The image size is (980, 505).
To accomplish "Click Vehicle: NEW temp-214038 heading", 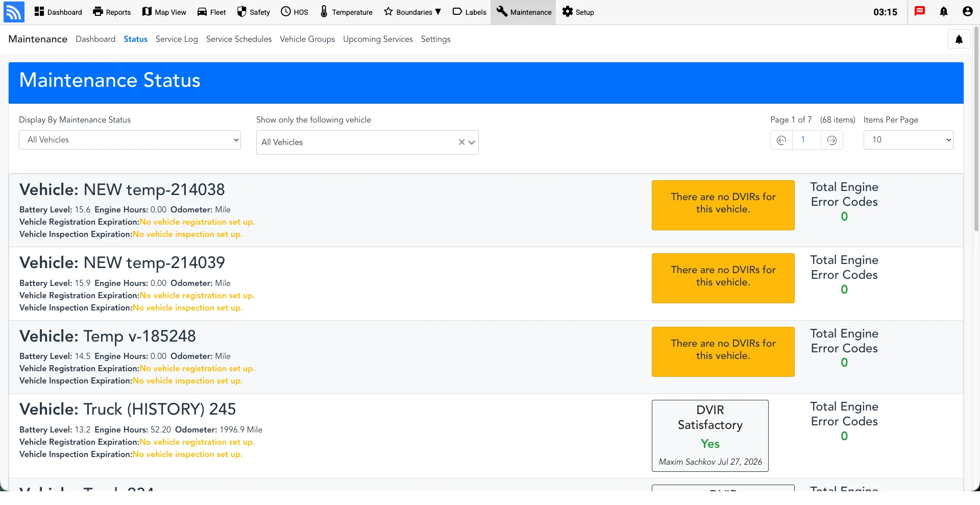I will point(122,189).
